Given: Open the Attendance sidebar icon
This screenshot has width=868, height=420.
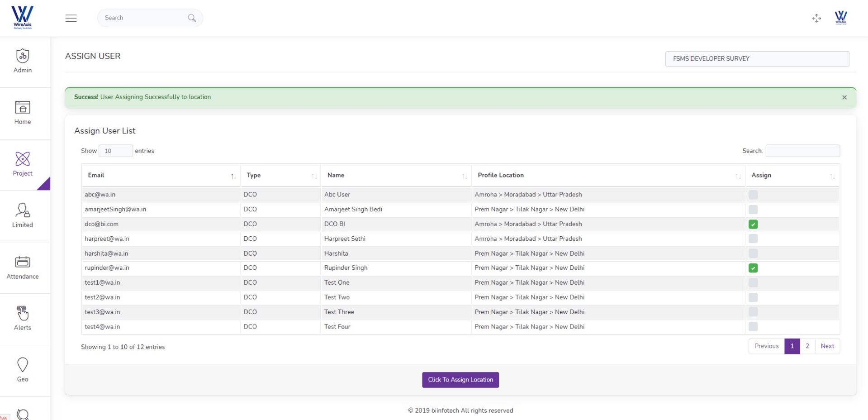Looking at the screenshot, I should [23, 262].
